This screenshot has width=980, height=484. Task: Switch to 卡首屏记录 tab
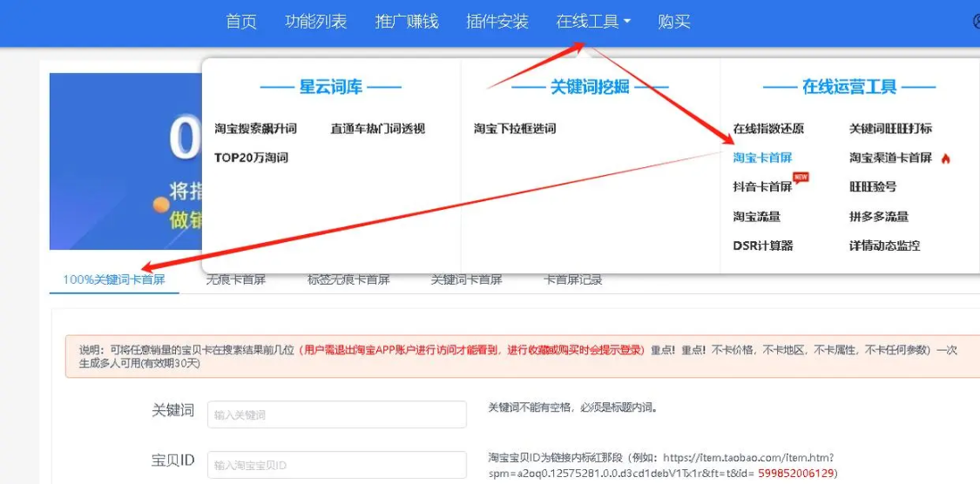(573, 279)
